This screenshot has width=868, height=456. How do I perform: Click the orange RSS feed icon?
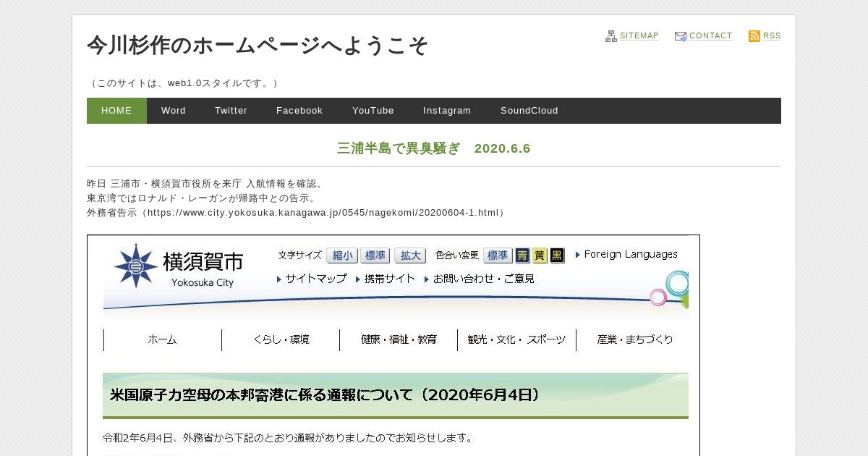click(x=754, y=36)
